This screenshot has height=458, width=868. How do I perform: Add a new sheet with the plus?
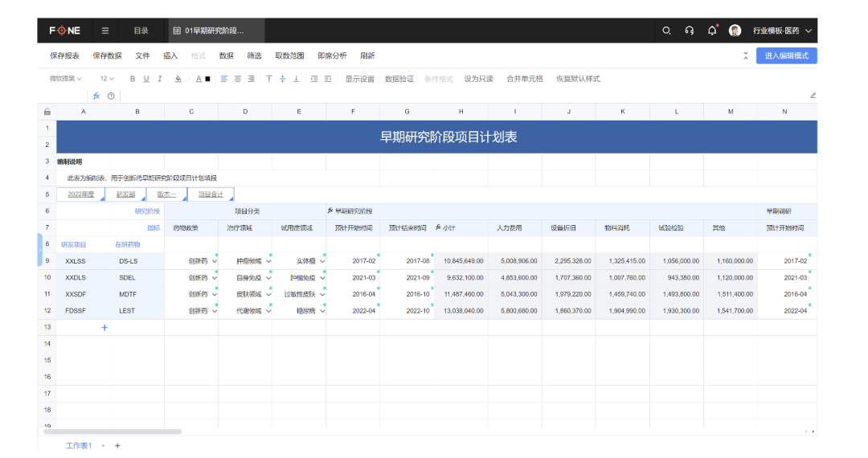click(117, 445)
